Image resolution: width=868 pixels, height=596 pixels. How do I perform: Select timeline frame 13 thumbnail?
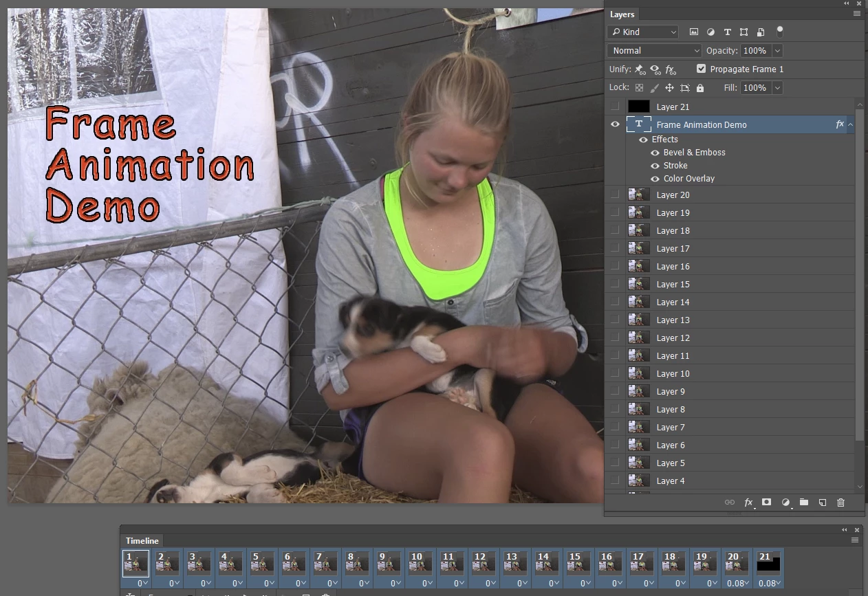[x=516, y=563]
